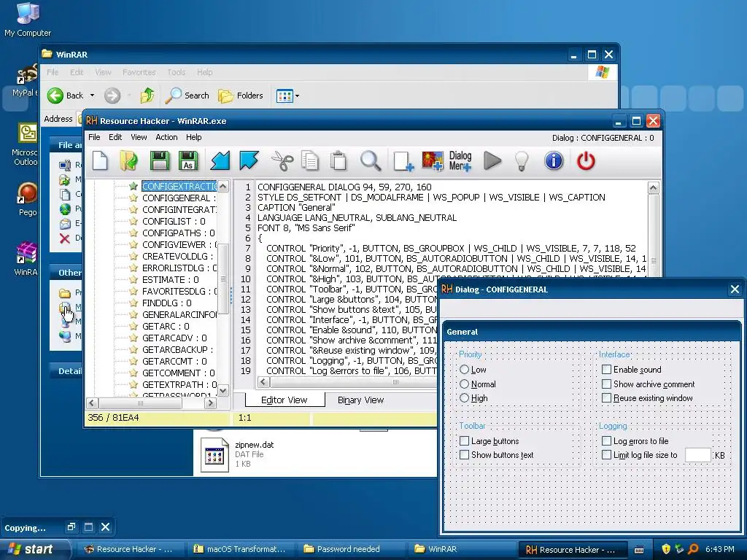Click the blue Info icon
The image size is (747, 560).
point(554,160)
